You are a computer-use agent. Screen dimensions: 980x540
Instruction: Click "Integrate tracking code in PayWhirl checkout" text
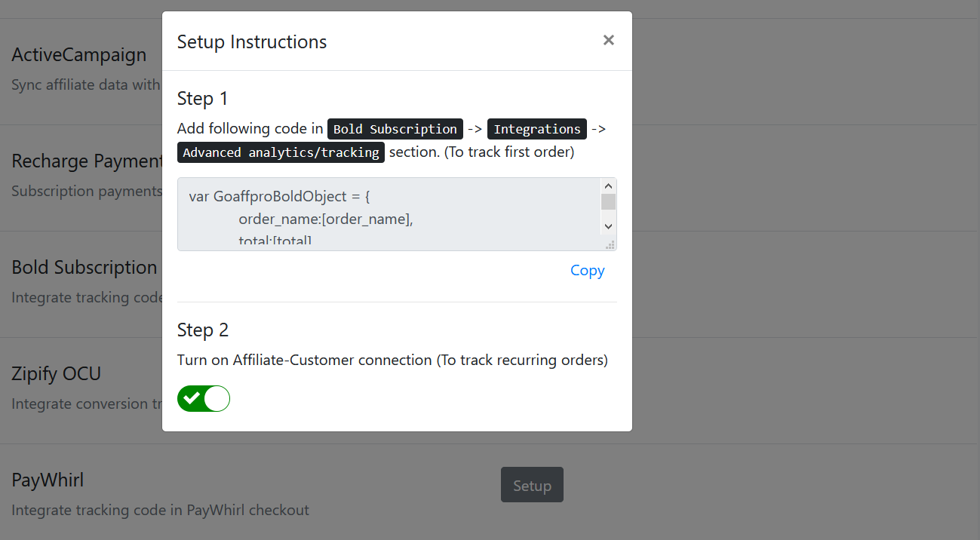(x=161, y=510)
